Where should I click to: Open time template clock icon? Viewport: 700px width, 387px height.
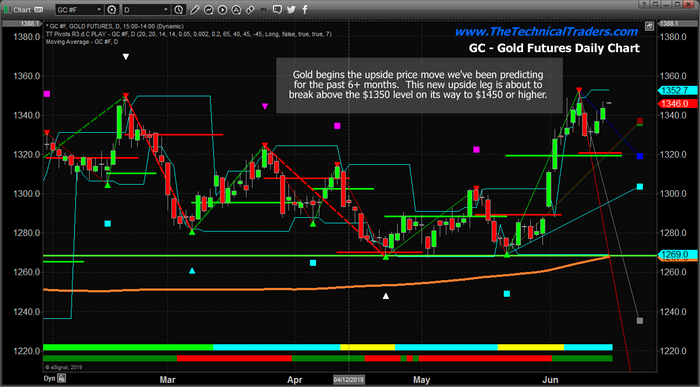pos(178,9)
